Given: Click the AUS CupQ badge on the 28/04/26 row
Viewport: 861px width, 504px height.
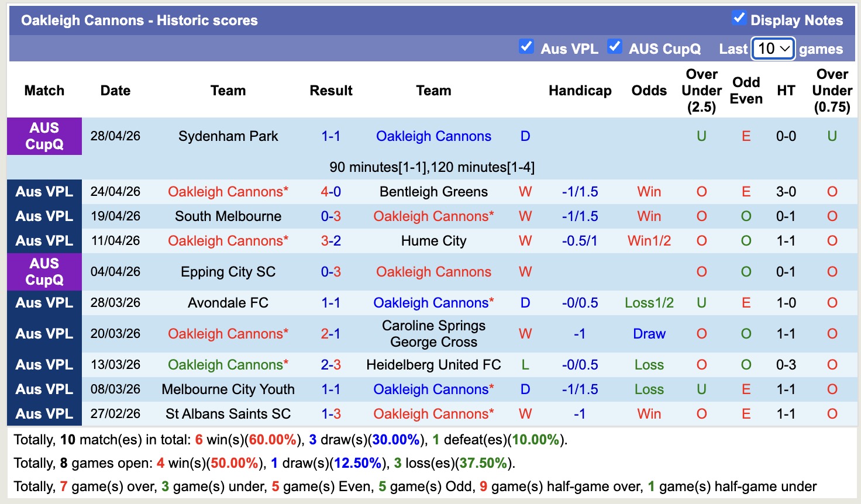Looking at the screenshot, I should pyautogui.click(x=44, y=136).
